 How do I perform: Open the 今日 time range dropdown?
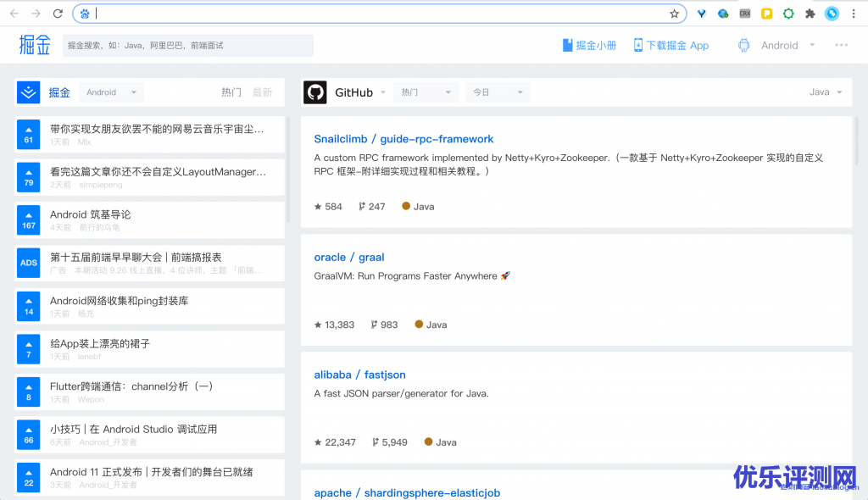click(x=497, y=92)
